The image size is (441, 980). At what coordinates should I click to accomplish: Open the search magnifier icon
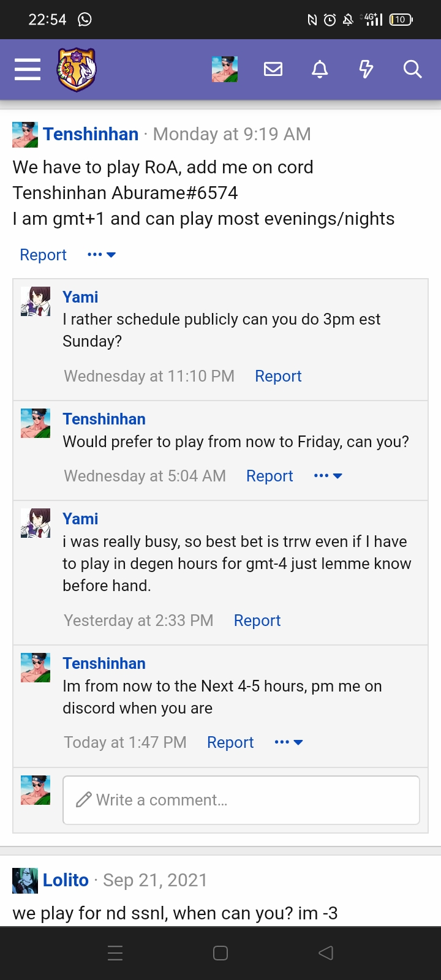pos(412,69)
